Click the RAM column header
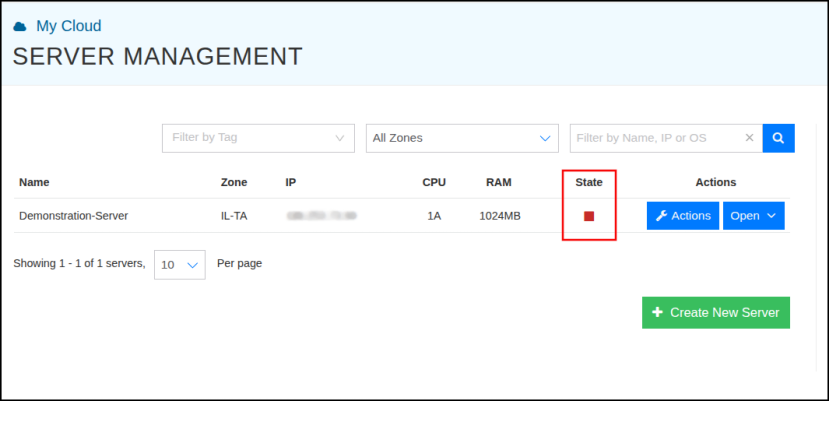This screenshot has width=829, height=431. 499,182
